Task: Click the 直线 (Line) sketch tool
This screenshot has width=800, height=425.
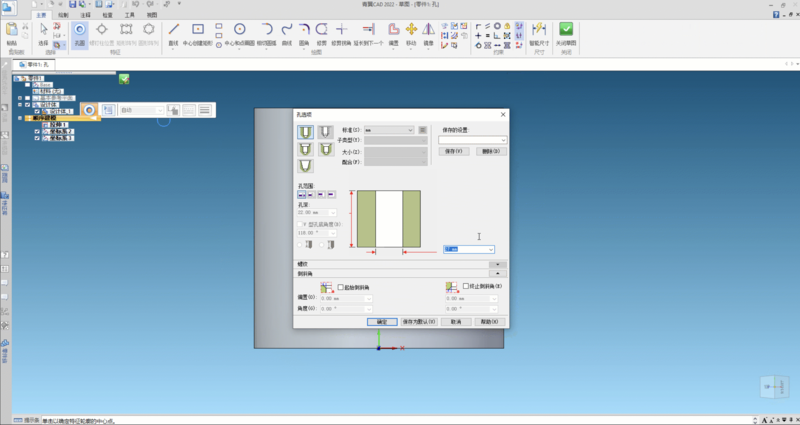Action: click(x=174, y=31)
